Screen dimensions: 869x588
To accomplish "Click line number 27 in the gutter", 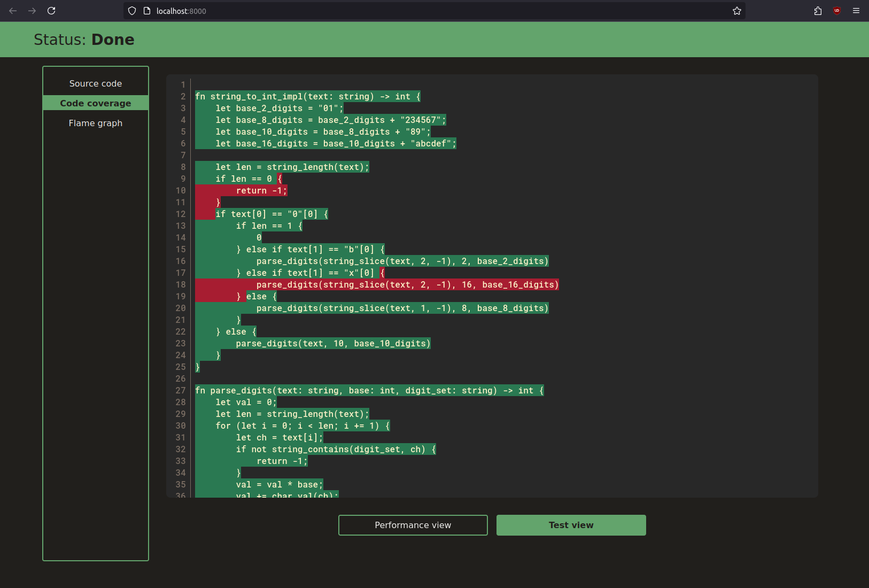I will click(181, 390).
